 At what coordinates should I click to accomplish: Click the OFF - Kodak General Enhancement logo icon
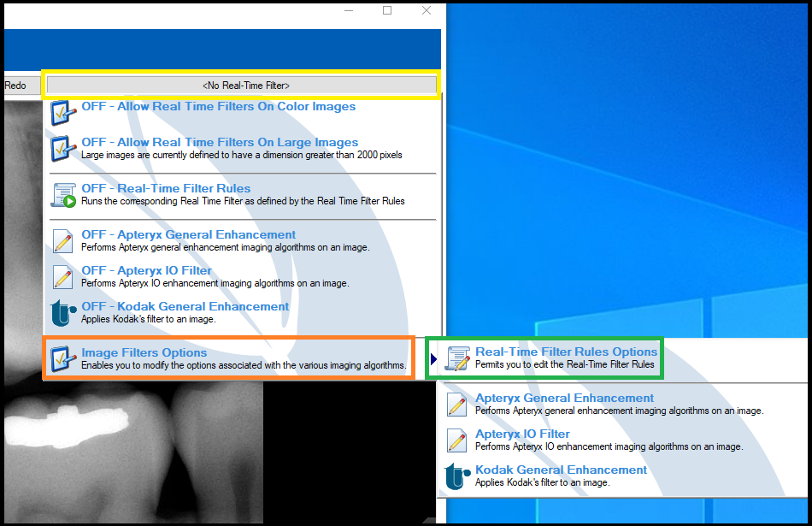[x=63, y=313]
